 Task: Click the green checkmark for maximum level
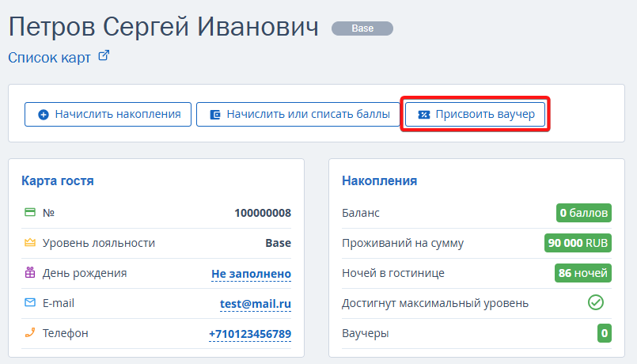point(596,302)
